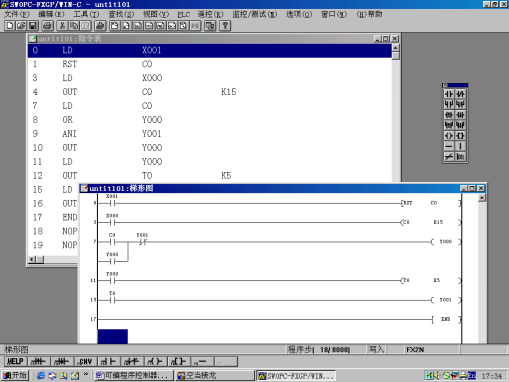
Task: Click the New file toolbar icon
Action: [x=10, y=26]
